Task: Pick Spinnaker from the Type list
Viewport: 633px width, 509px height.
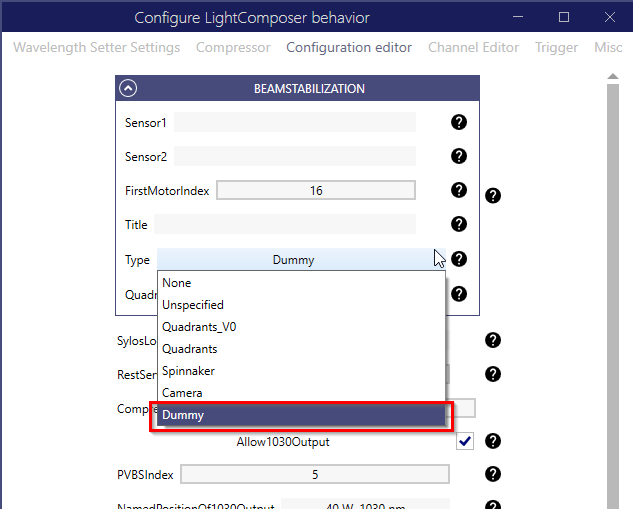Action: [x=301, y=371]
